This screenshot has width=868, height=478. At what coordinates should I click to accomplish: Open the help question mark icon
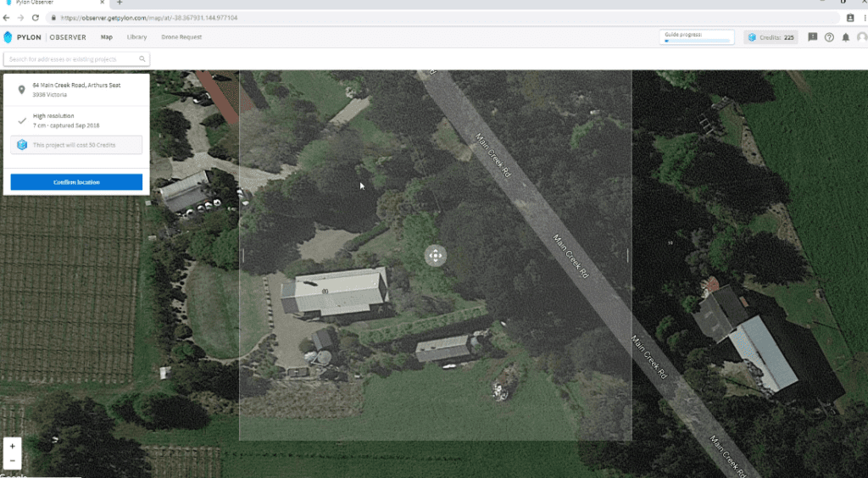[x=829, y=37]
